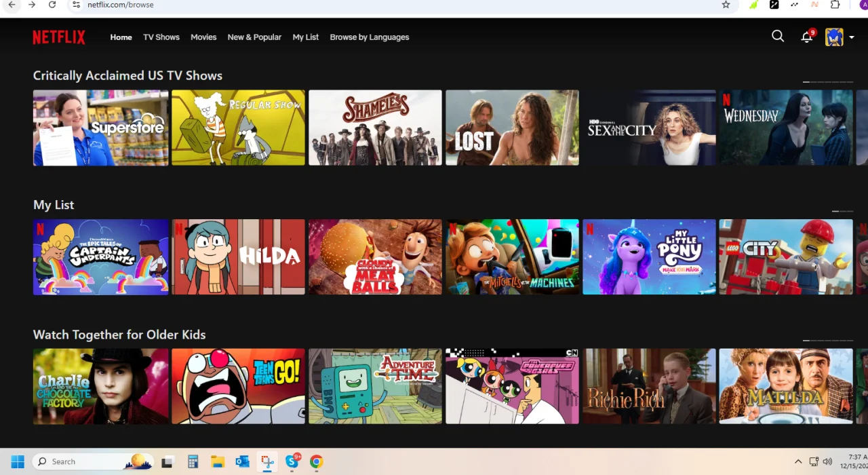This screenshot has height=475, width=868.
Task: Open network settings in system tray
Action: tap(814, 461)
